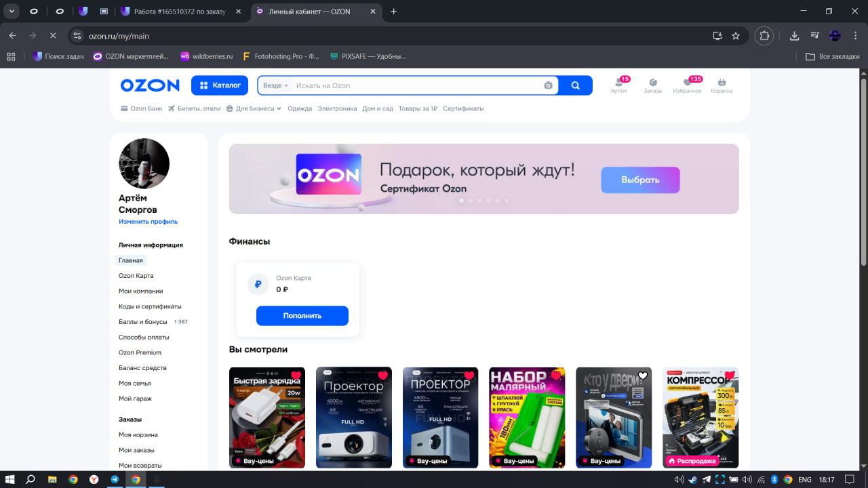Open Windows taskbar search
This screenshot has height=488, width=868.
pyautogui.click(x=31, y=479)
